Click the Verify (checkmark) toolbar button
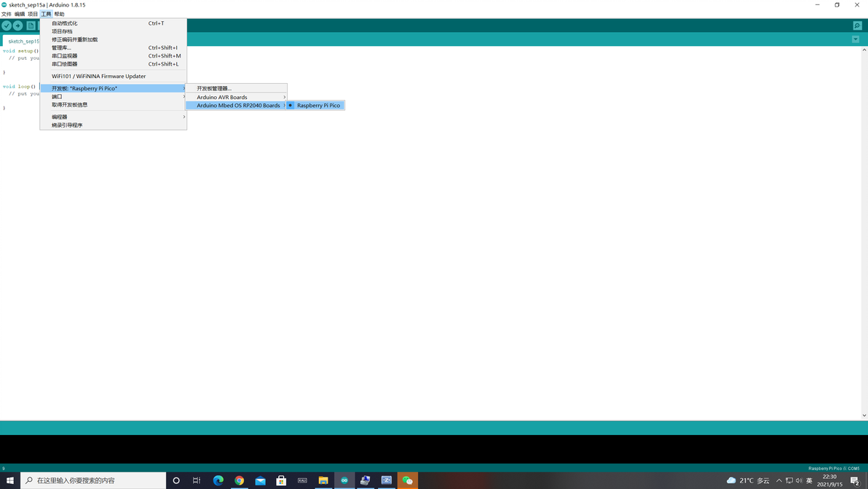Image resolution: width=868 pixels, height=489 pixels. (x=7, y=26)
